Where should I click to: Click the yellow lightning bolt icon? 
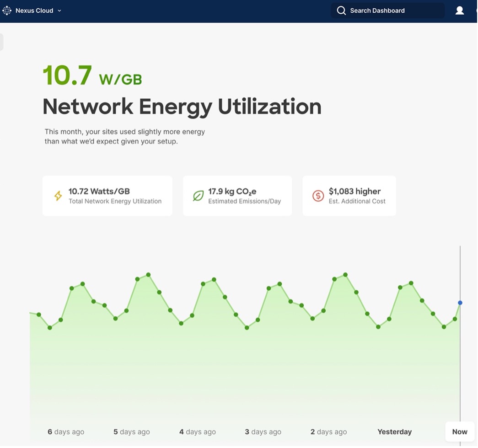click(x=58, y=196)
